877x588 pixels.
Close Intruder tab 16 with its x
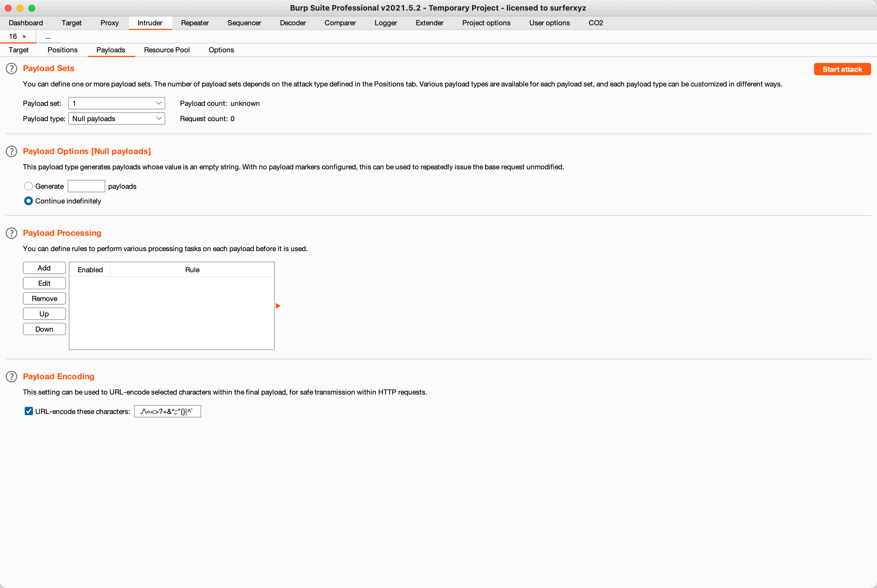click(24, 36)
